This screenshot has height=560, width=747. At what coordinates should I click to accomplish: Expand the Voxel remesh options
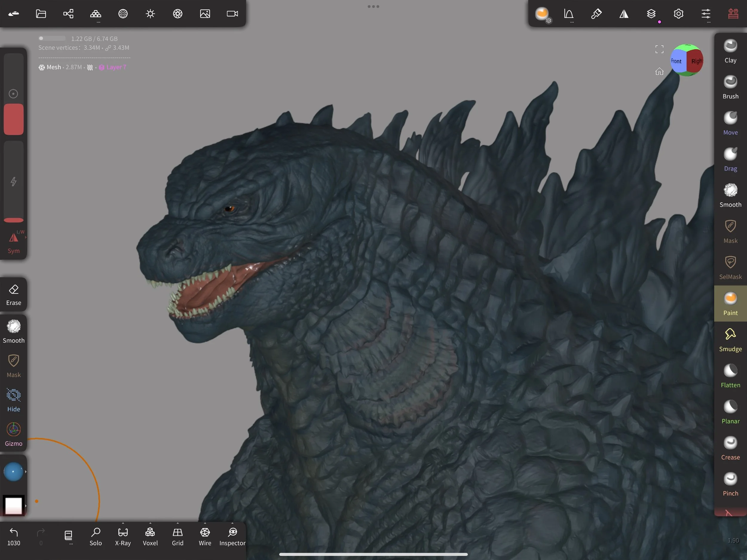[150, 523]
